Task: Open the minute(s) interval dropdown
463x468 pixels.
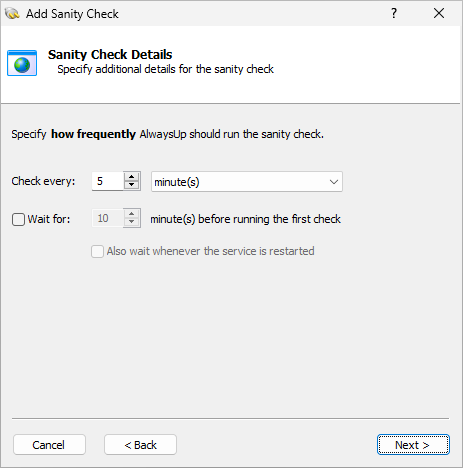Action: pyautogui.click(x=247, y=182)
